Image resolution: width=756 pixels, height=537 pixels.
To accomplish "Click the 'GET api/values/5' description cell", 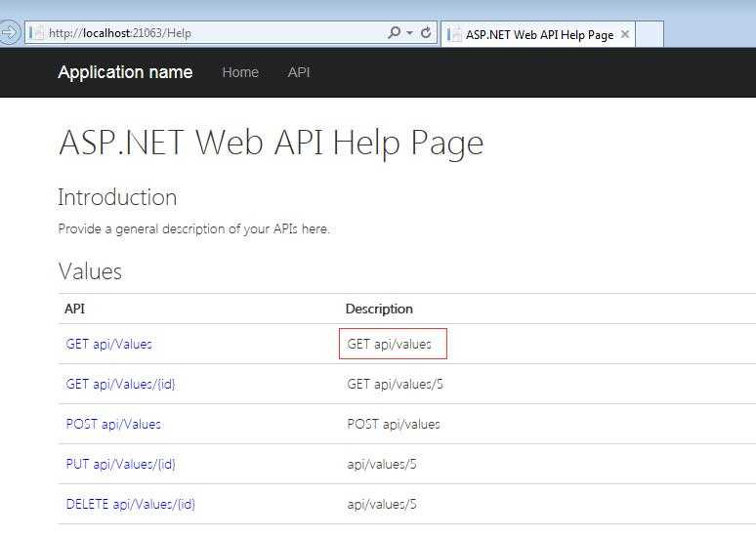I will coord(395,384).
